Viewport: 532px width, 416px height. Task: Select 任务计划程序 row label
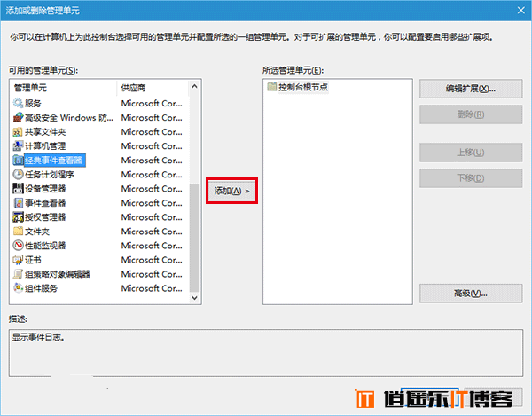click(49, 175)
